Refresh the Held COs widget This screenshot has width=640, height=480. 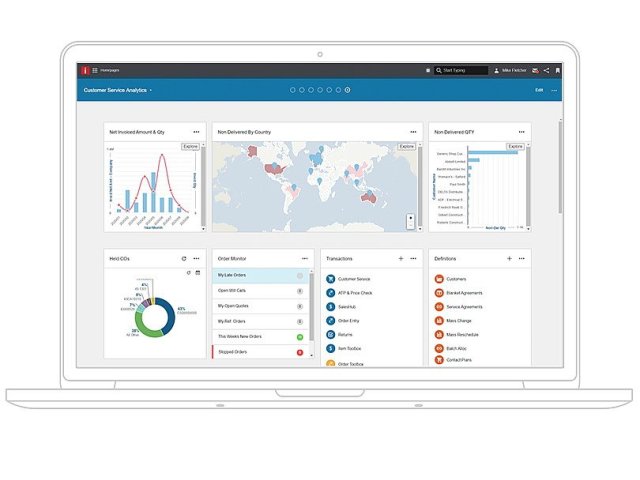click(x=183, y=258)
